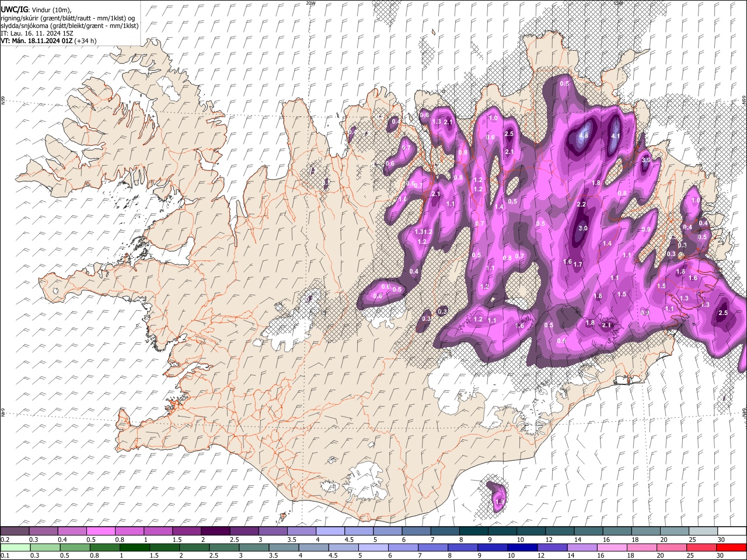Click the 4.1 snowfall value on the map
The height and width of the screenshot is (560, 747).
pos(615,136)
